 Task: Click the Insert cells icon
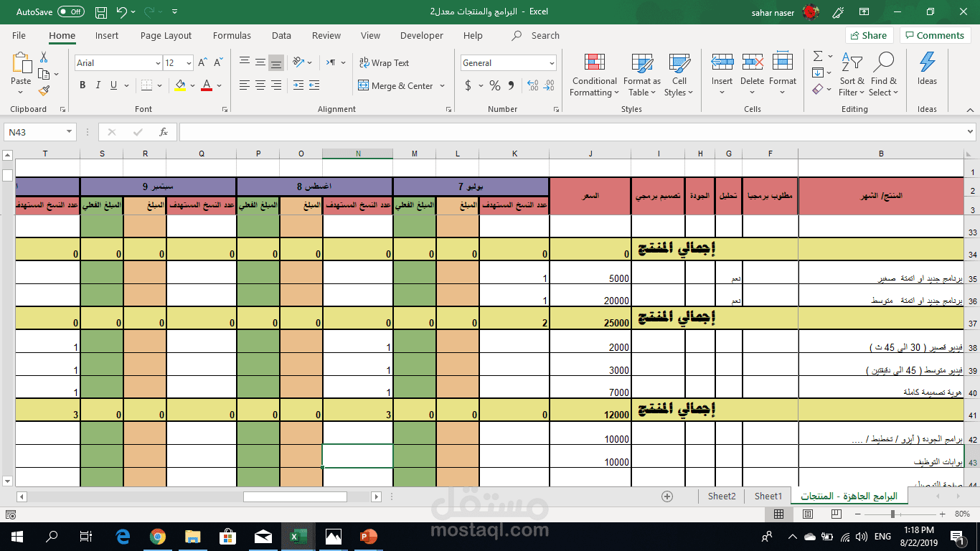[722, 62]
